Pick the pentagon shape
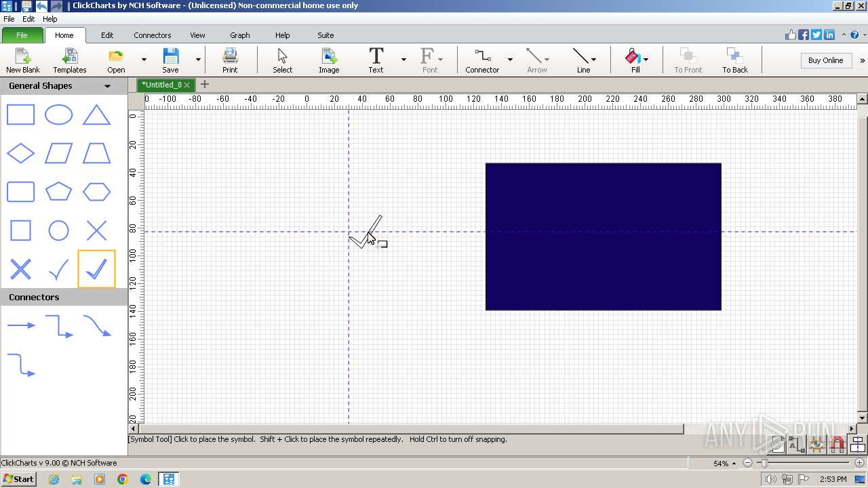This screenshot has width=868, height=488. click(58, 192)
